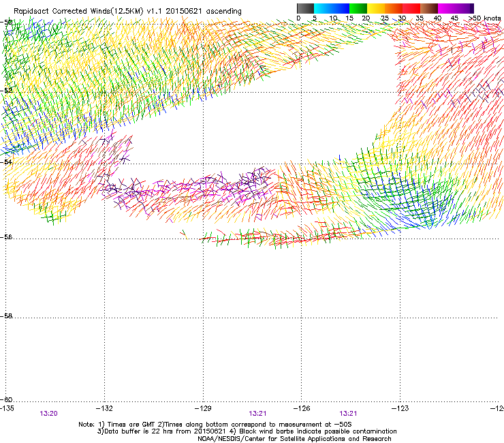
Task: Click the "30" legend scale label
Action: coord(402,18)
